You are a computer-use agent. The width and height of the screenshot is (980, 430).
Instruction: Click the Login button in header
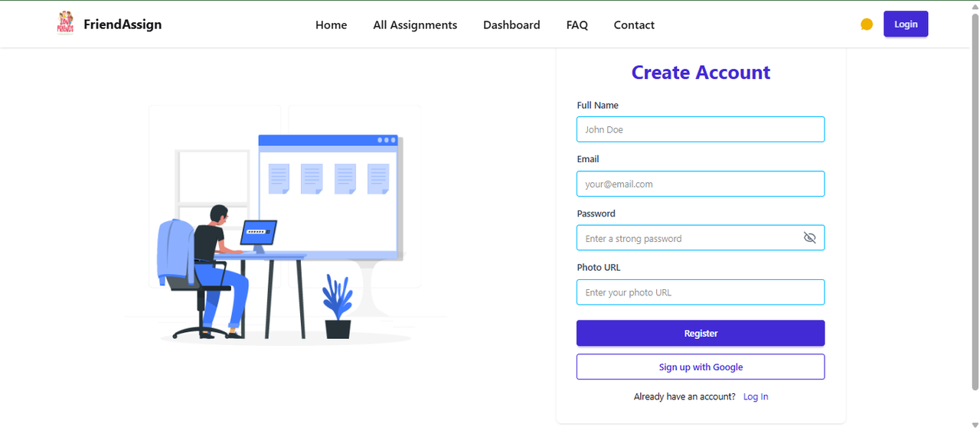(x=906, y=24)
